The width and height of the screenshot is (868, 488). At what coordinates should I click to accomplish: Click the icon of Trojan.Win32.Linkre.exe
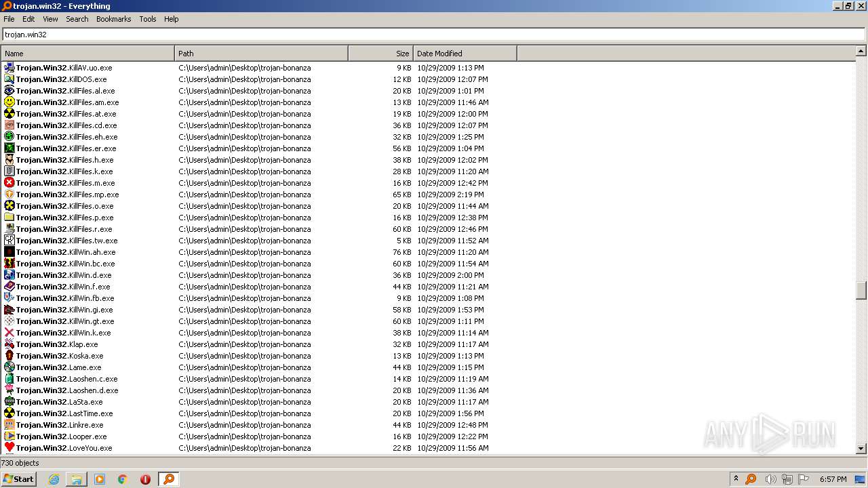coord(9,425)
